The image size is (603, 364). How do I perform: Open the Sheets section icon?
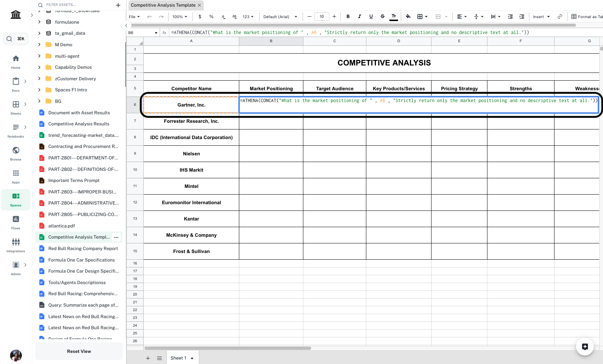click(16, 104)
